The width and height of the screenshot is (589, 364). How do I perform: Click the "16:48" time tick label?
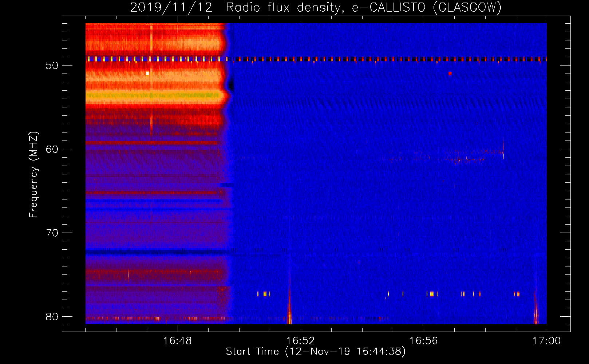(x=178, y=341)
